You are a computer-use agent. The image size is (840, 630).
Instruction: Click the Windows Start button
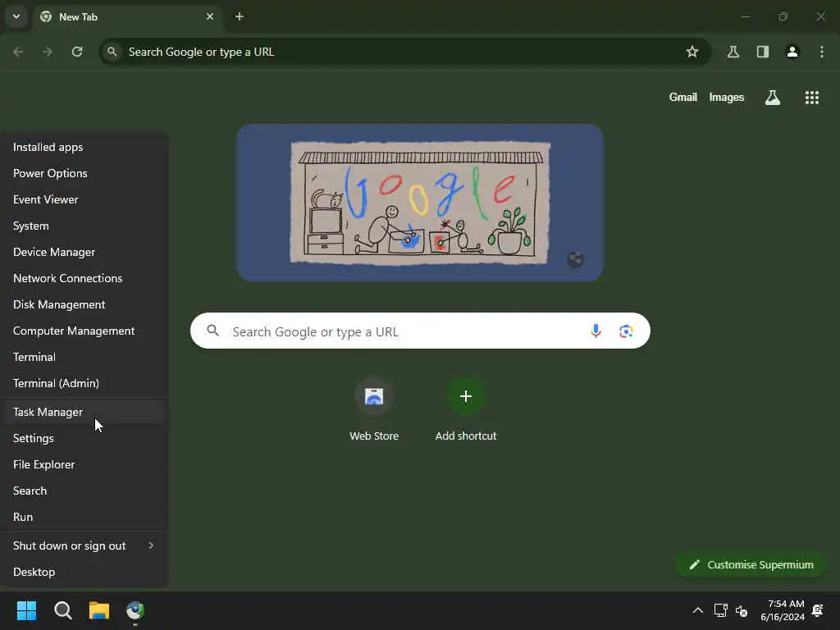[26, 610]
